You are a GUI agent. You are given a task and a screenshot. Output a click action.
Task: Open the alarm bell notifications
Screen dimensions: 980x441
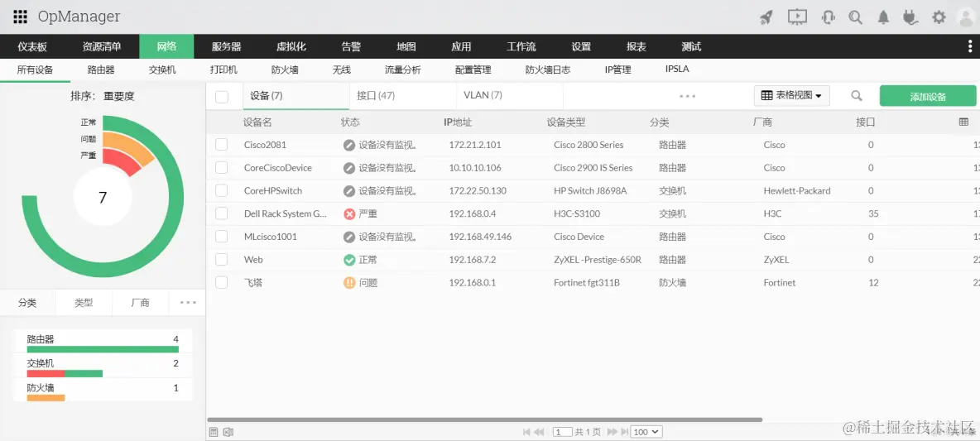coord(883,17)
